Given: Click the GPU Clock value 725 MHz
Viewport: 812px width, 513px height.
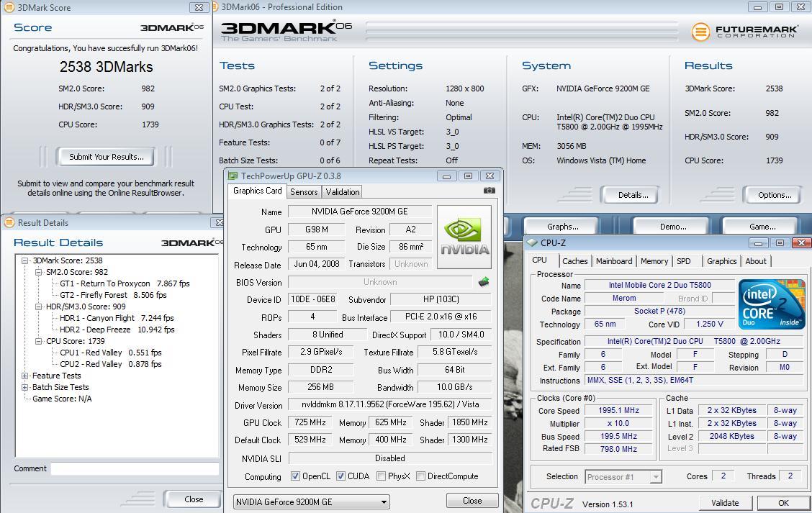Looking at the screenshot, I should (310, 422).
